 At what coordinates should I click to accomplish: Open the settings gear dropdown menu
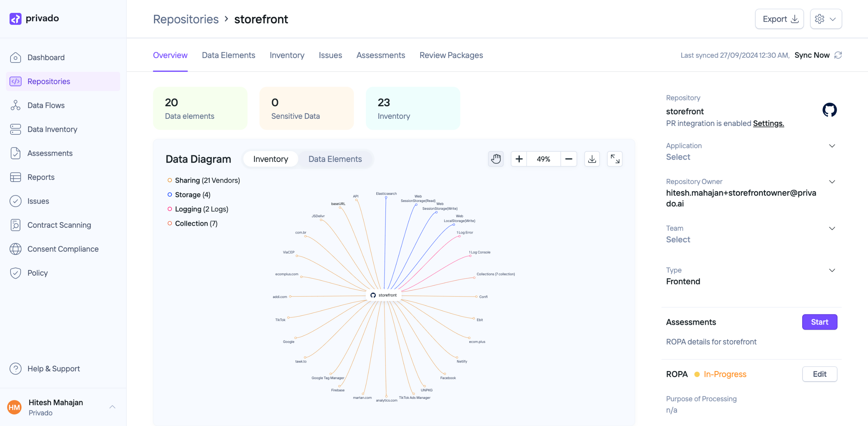826,19
